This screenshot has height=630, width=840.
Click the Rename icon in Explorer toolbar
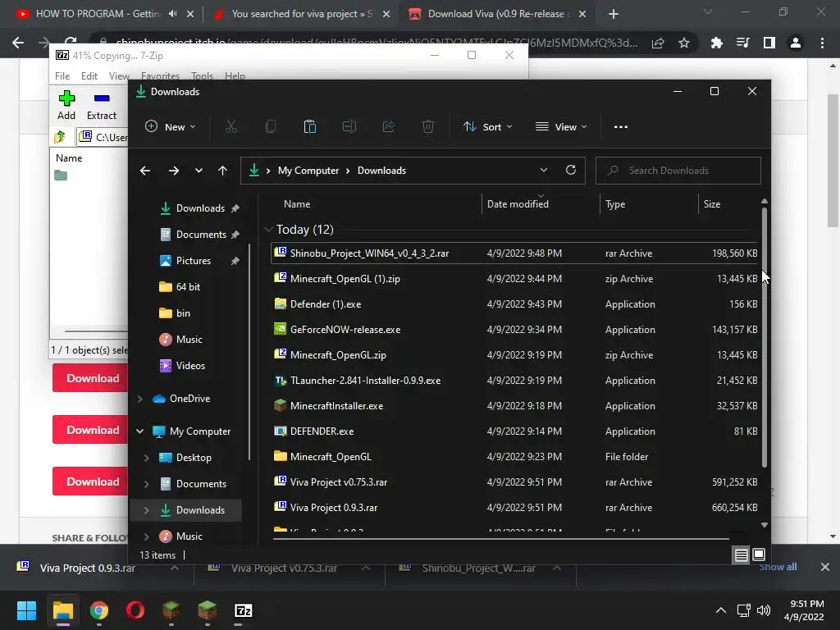[349, 127]
